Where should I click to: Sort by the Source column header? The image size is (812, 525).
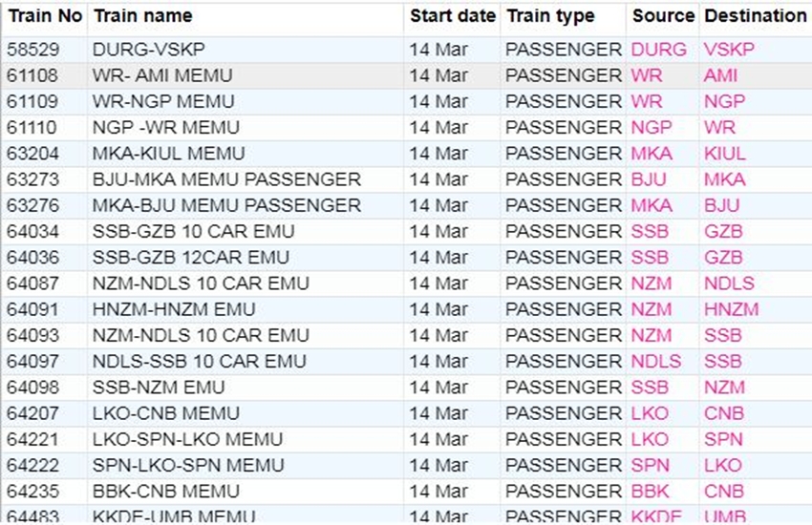[663, 16]
